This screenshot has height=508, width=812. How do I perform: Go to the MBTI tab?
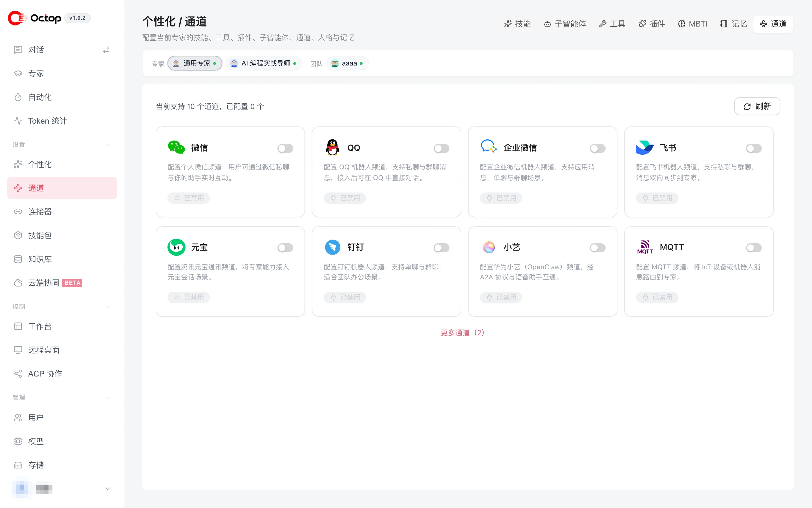click(x=692, y=24)
